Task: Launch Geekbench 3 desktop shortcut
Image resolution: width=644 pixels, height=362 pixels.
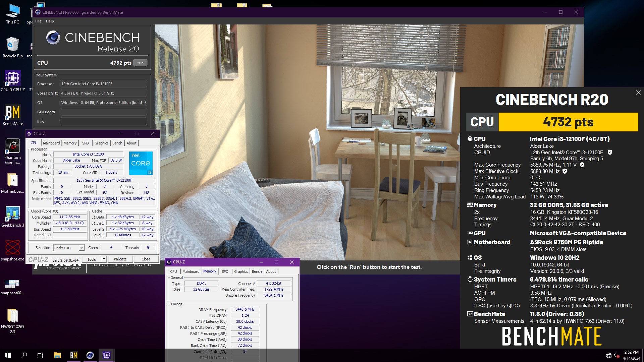Action: 12,217
